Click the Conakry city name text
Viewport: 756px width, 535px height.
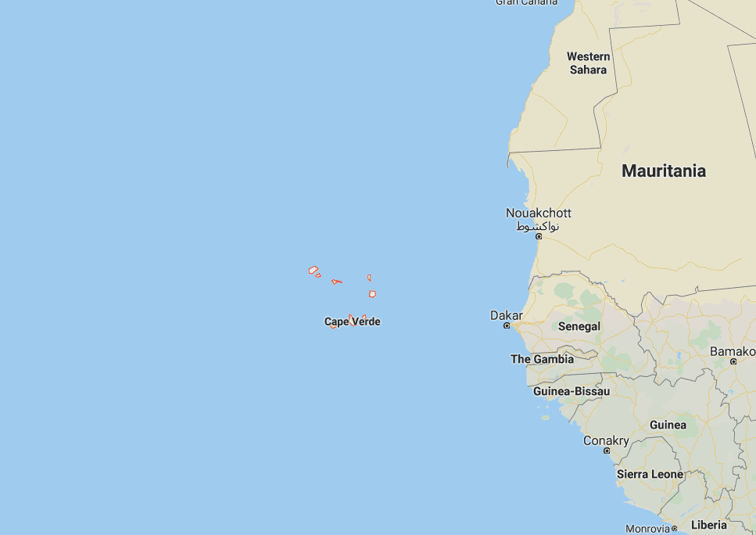[606, 440]
